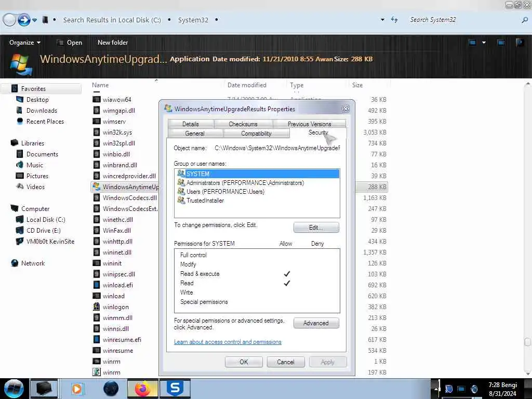This screenshot has width=532, height=399.
Task: Select the wiawow64 file
Action: [117, 100]
